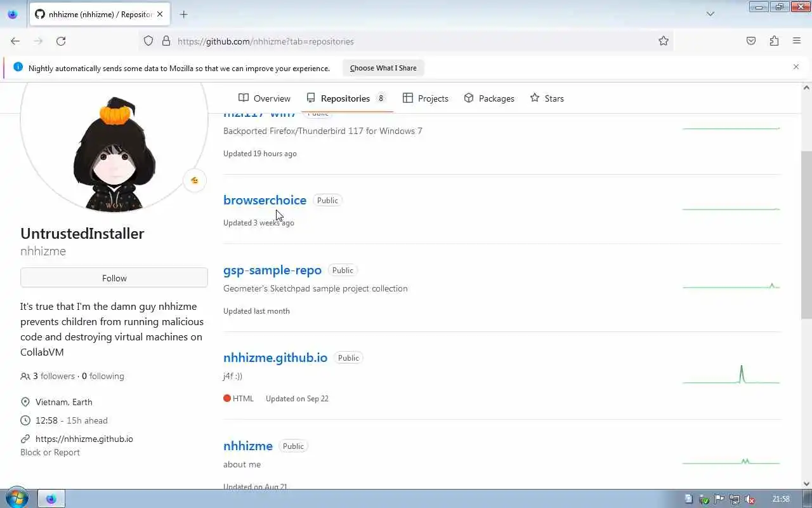Viewport: 812px width, 508px height.
Task: Click the 21:58 taskbar clock
Action: click(781, 499)
